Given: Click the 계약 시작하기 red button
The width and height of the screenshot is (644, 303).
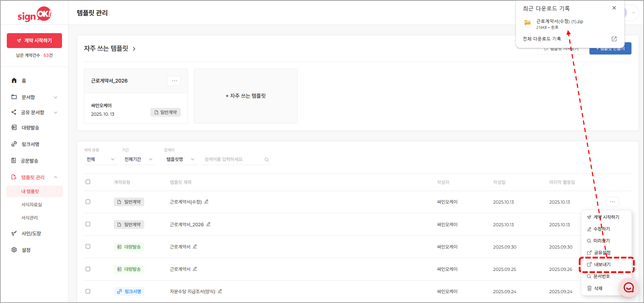Looking at the screenshot, I should [34, 41].
